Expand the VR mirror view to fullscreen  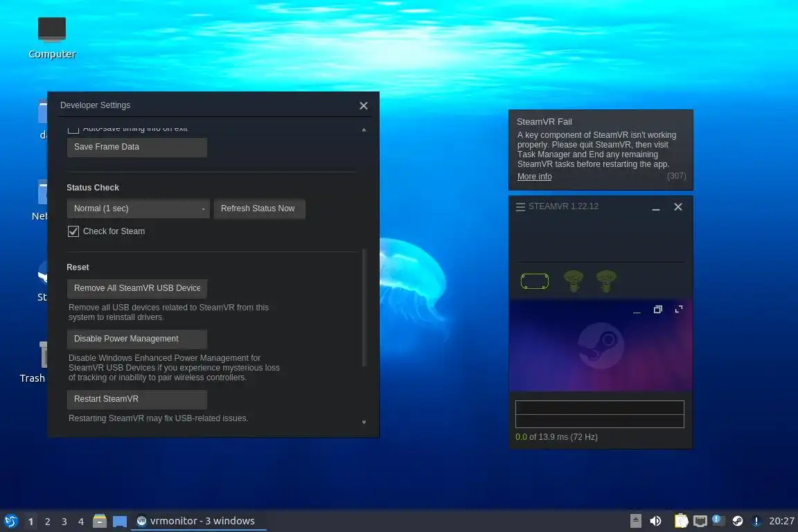coord(678,310)
